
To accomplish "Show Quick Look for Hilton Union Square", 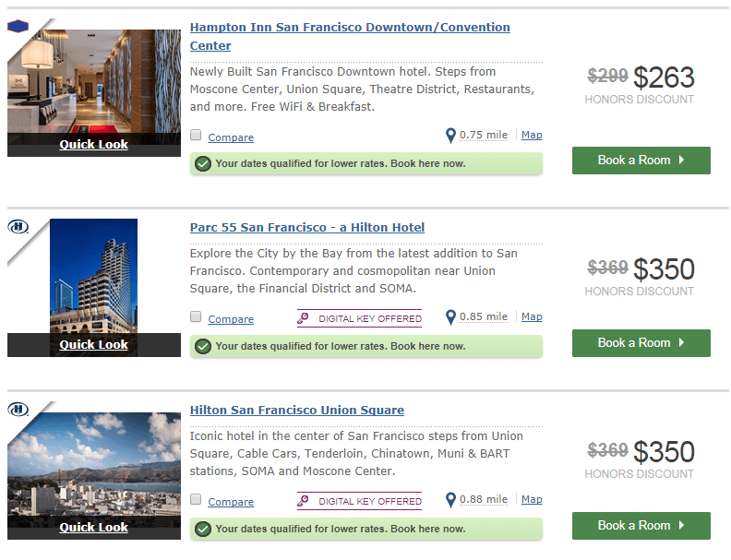I will coord(93,528).
